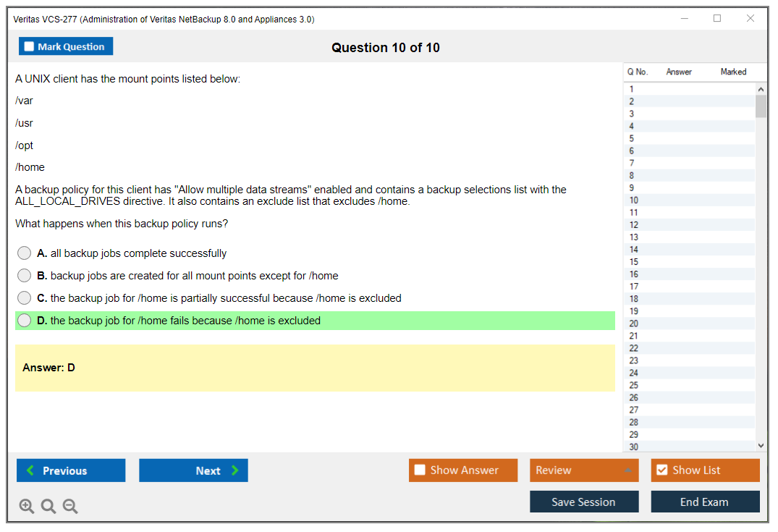778x532 pixels.
Task: Choose answer B about mount points
Action: click(x=25, y=276)
